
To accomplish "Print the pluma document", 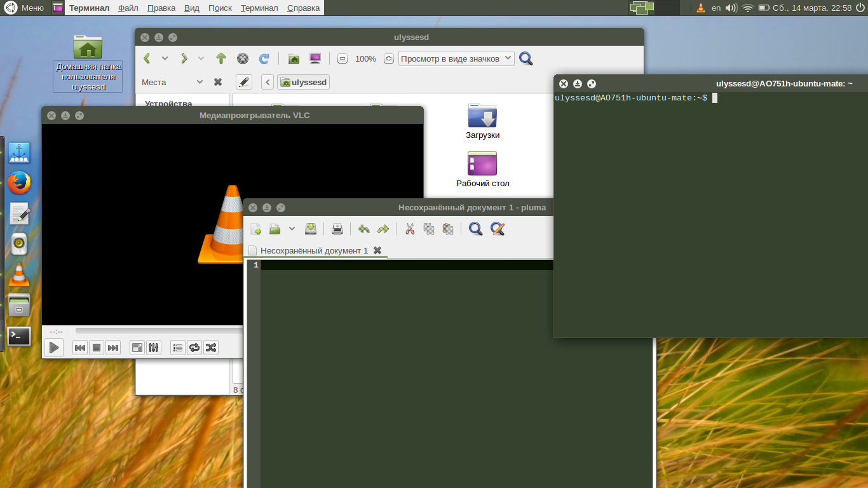I will pyautogui.click(x=337, y=229).
